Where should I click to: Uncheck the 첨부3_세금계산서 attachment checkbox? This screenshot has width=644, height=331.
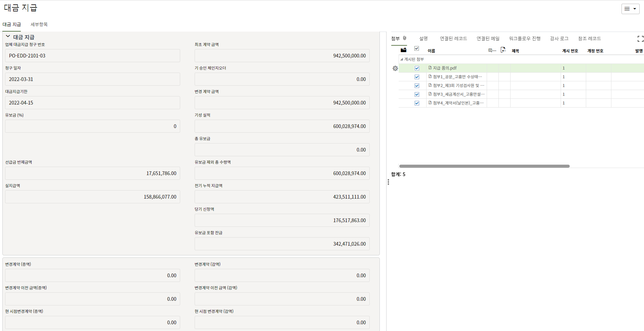point(417,94)
